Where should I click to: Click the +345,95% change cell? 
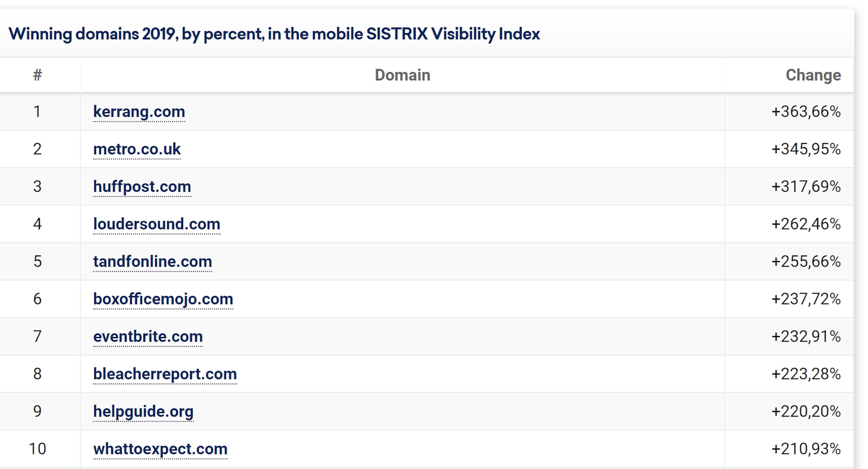[x=806, y=149]
